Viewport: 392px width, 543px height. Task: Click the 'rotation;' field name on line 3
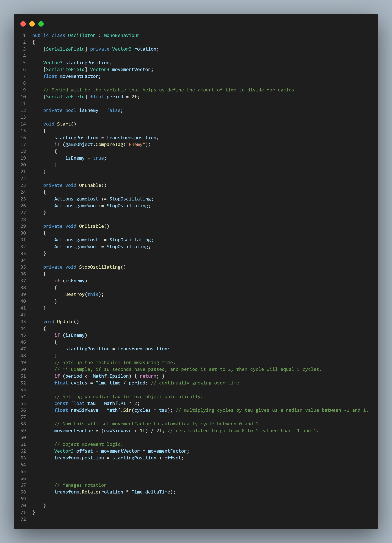(x=146, y=49)
